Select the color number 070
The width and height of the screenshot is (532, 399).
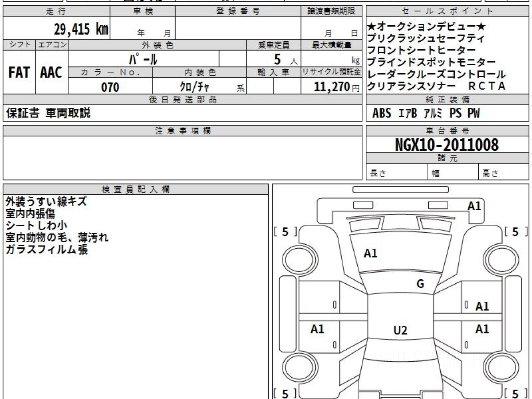[x=110, y=87]
